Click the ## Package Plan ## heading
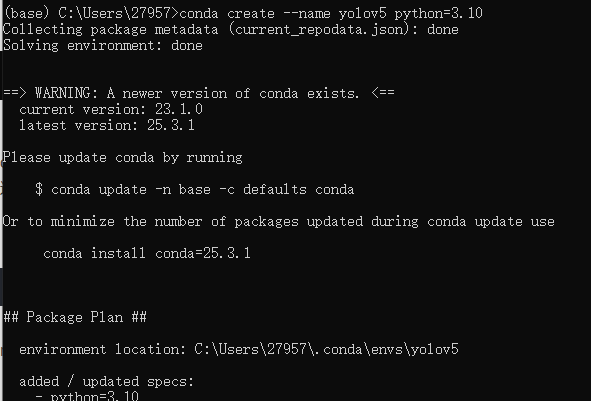Screen dimensions: 591x401 coord(75,317)
